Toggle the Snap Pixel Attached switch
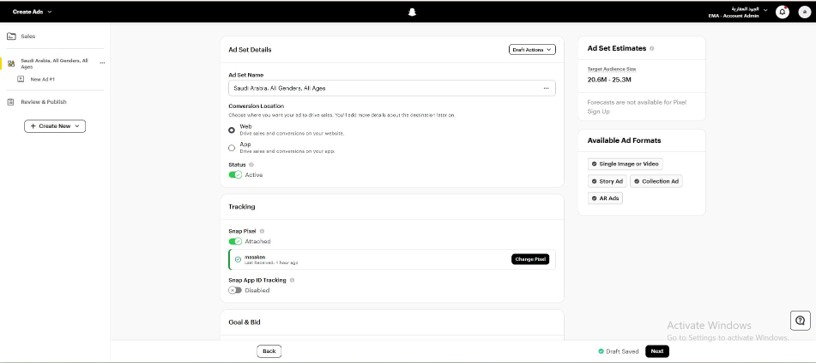 [x=235, y=241]
